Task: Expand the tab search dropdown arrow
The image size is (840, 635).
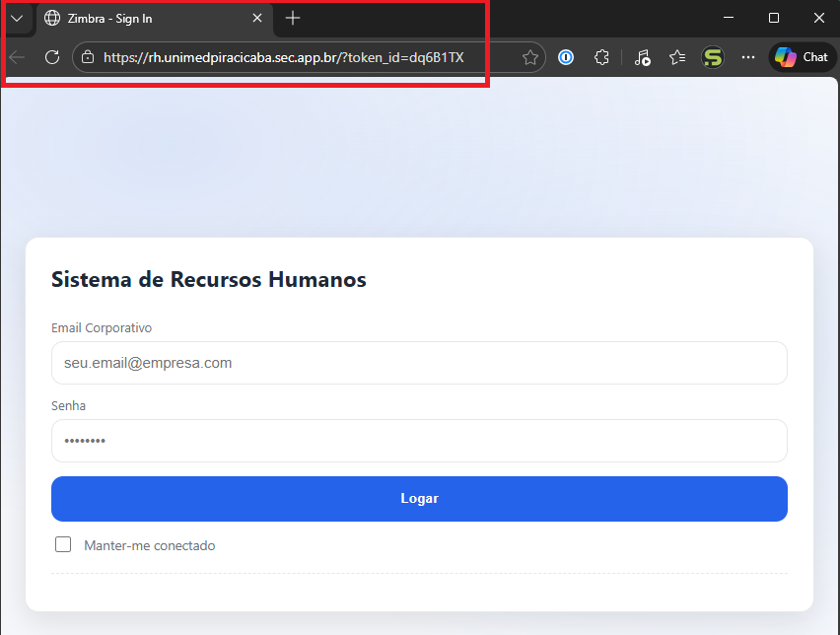Action: tap(16, 19)
